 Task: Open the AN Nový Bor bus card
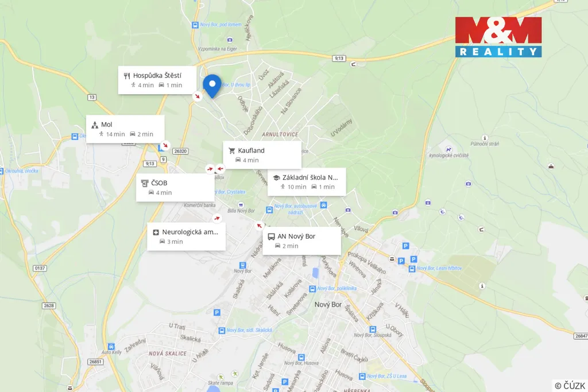pos(302,241)
